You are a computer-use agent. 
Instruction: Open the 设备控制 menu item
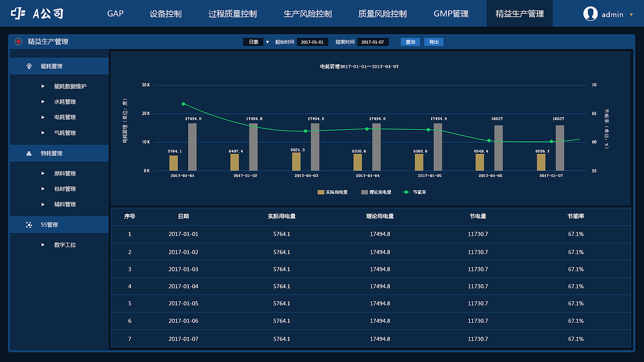tap(166, 14)
